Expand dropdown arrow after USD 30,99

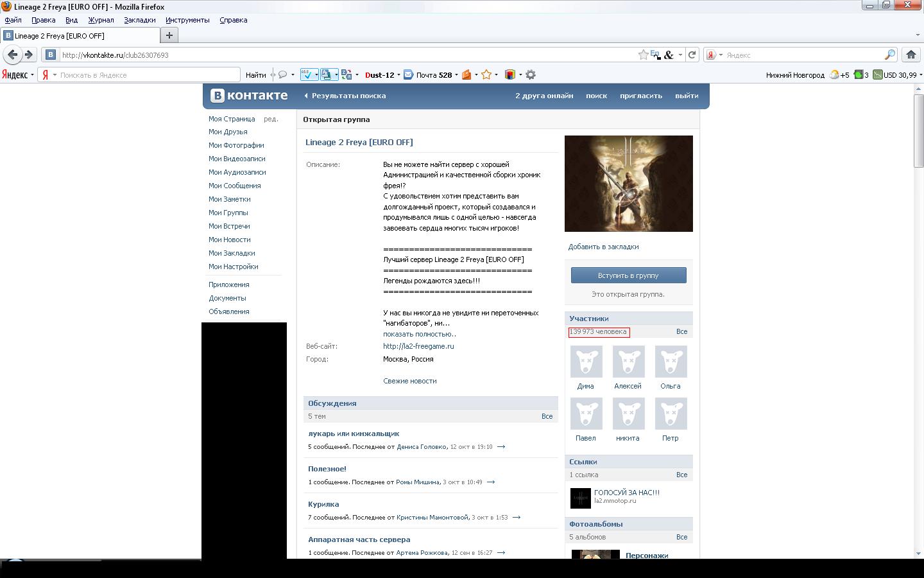point(920,74)
